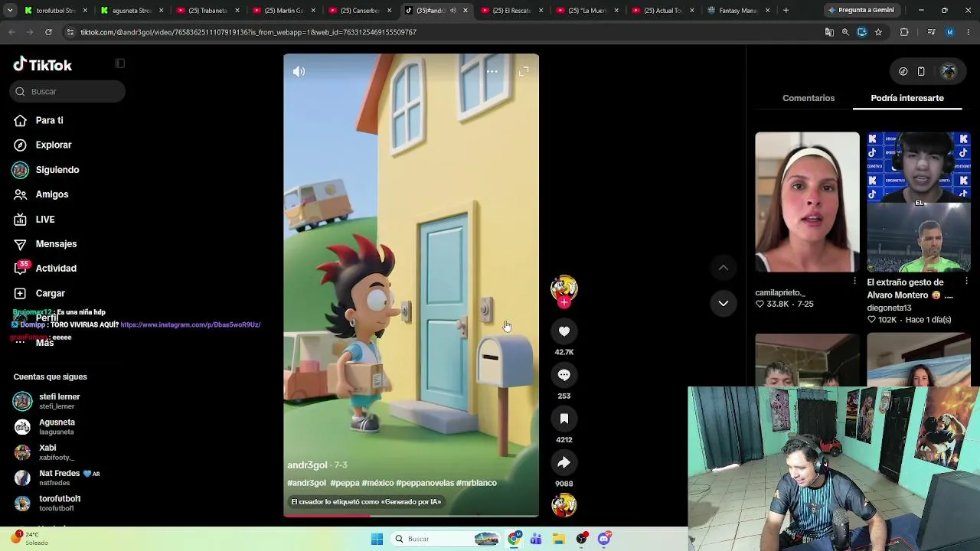Open File Explorer from the taskbar
The height and width of the screenshot is (551, 980).
click(559, 539)
